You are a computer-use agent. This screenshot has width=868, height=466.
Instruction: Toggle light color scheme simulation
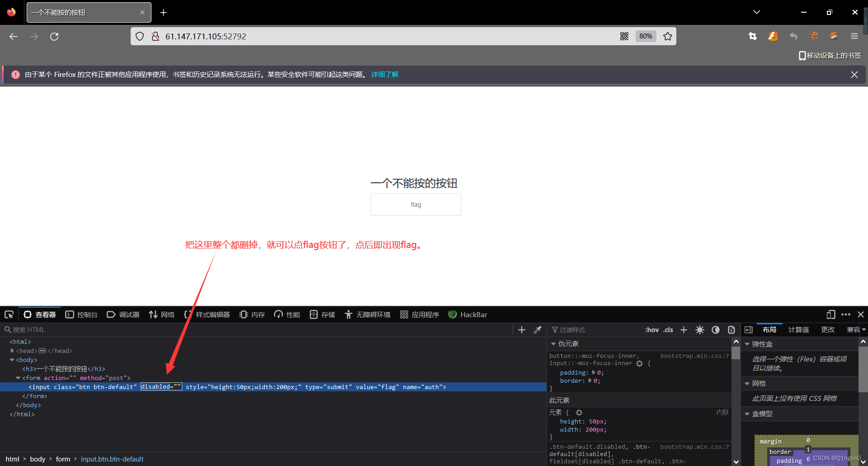click(700, 330)
